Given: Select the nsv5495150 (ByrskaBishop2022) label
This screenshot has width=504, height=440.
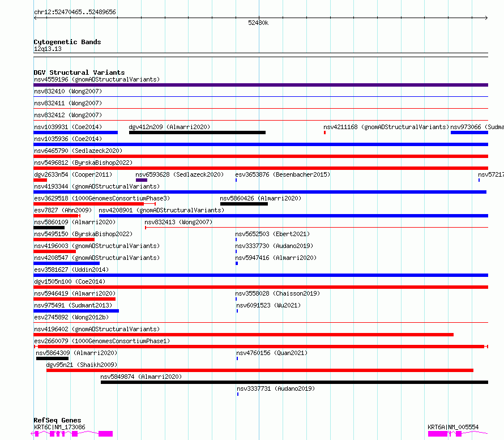Looking at the screenshot, I should pos(83,234).
